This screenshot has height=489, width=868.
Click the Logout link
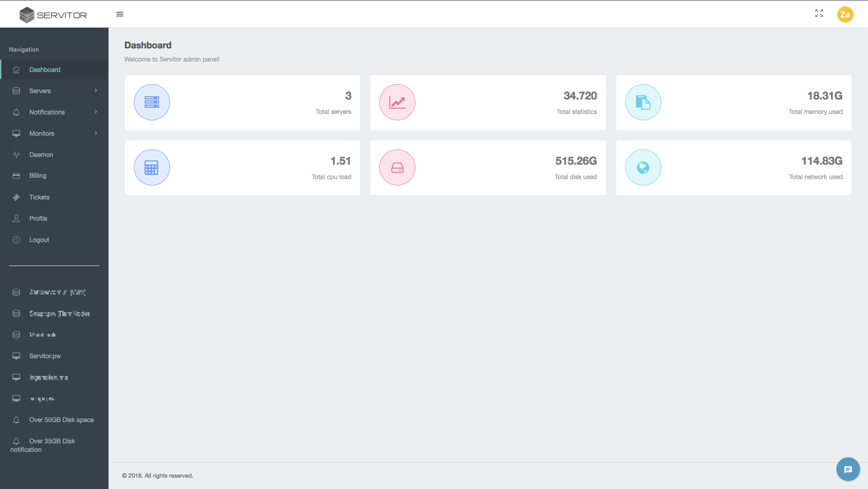tap(39, 240)
